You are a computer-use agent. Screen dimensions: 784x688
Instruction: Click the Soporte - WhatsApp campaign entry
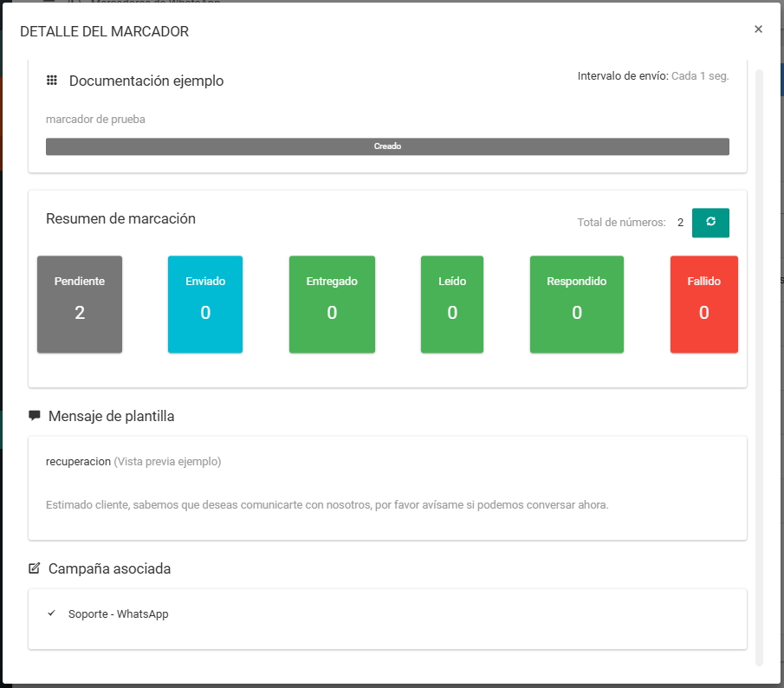[x=118, y=614]
